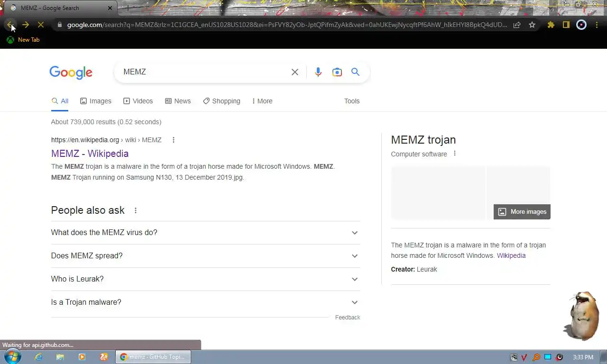607x364 pixels.
Task: Click the magnifier search button
Action: 355,72
